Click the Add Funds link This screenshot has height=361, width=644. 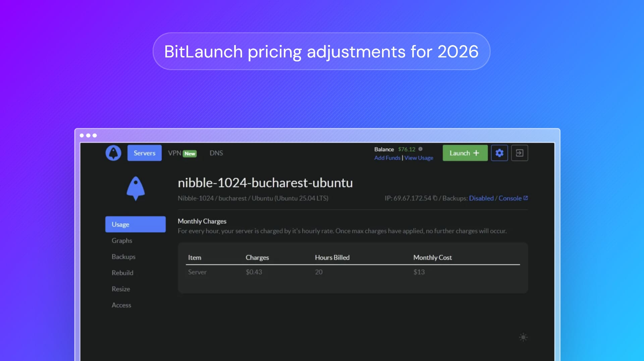point(387,158)
